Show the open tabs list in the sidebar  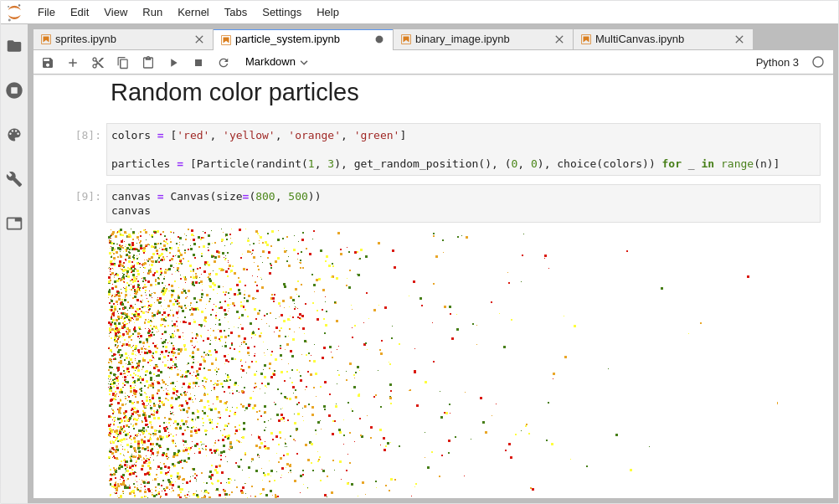13,224
